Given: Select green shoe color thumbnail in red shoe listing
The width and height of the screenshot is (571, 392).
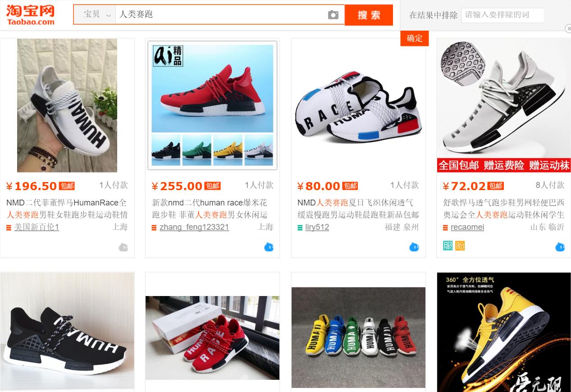Looking at the screenshot, I should pos(197,150).
